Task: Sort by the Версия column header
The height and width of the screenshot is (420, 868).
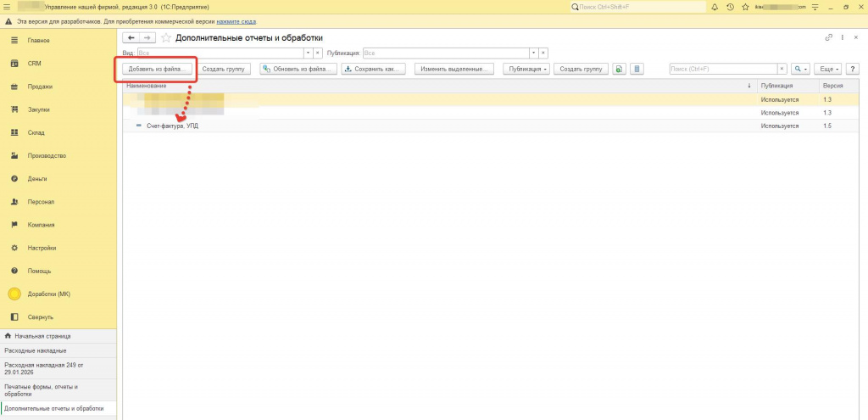Action: point(838,86)
